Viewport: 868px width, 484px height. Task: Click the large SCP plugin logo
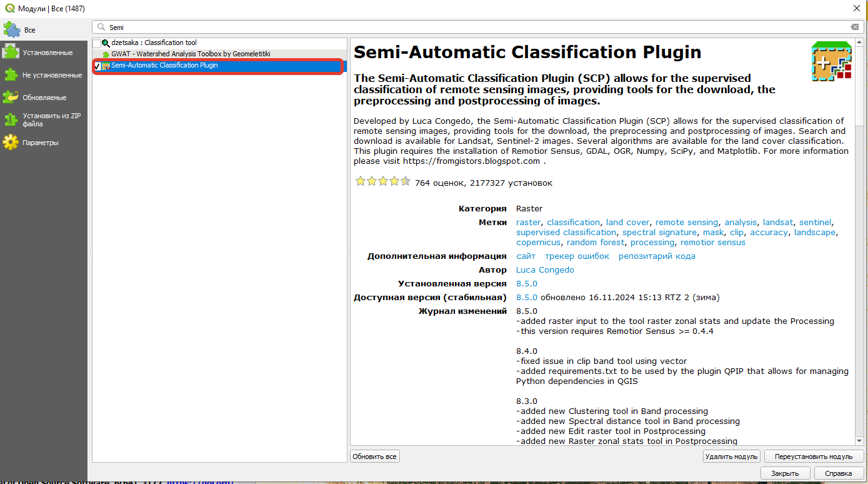(x=832, y=61)
